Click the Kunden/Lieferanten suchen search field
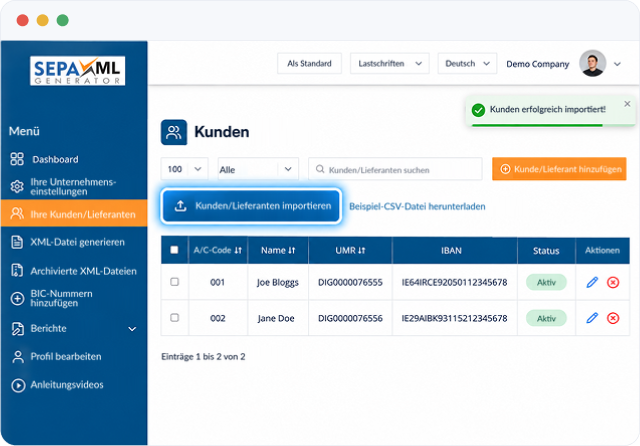This screenshot has height=446, width=640. [395, 169]
